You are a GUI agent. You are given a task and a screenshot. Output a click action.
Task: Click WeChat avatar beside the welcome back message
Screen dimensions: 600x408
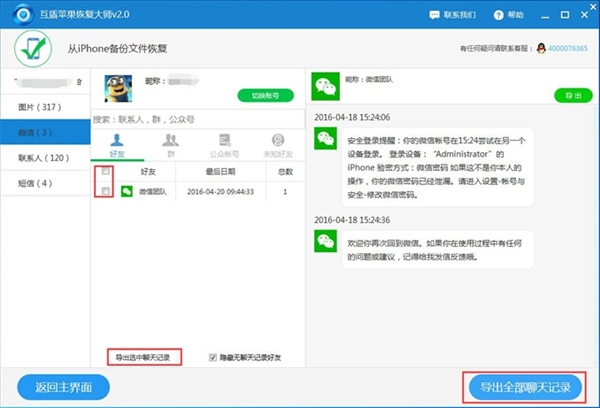[x=326, y=241]
